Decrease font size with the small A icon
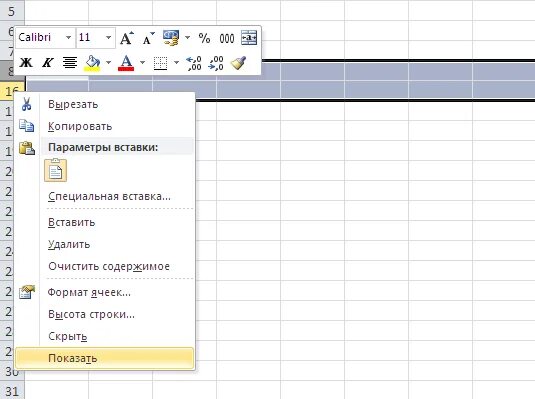 (x=148, y=38)
